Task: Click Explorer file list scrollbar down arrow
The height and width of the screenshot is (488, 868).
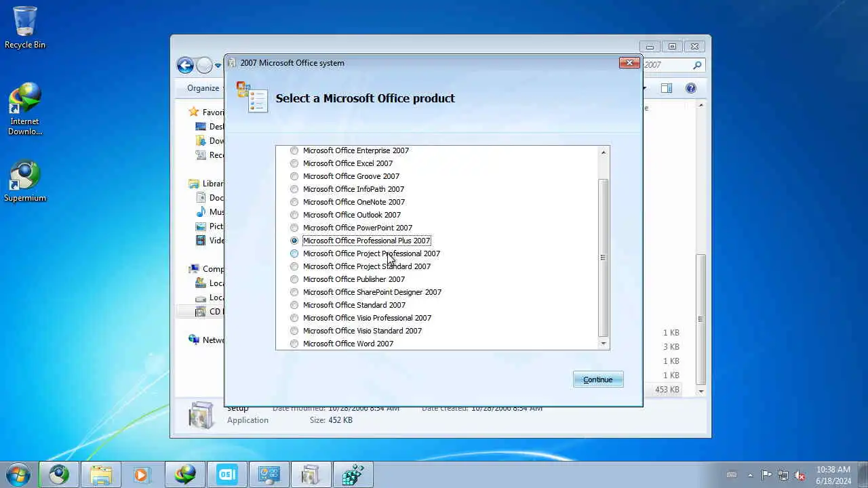Action: (701, 391)
